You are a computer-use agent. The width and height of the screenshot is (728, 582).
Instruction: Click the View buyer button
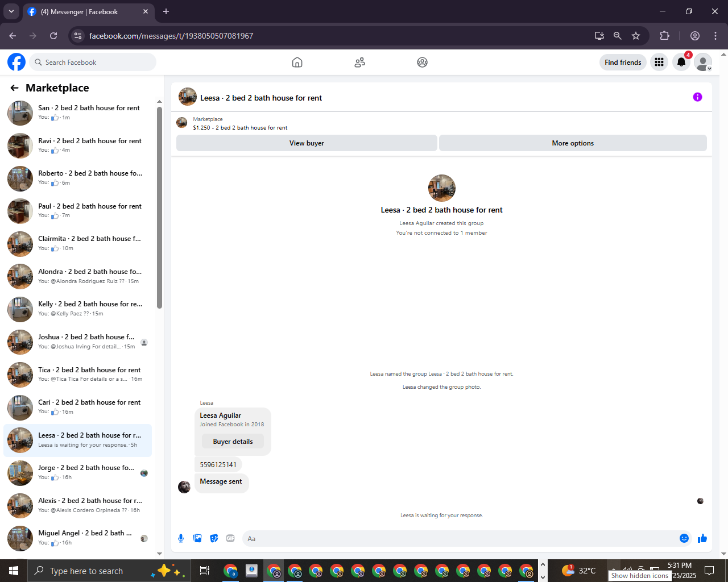[307, 143]
